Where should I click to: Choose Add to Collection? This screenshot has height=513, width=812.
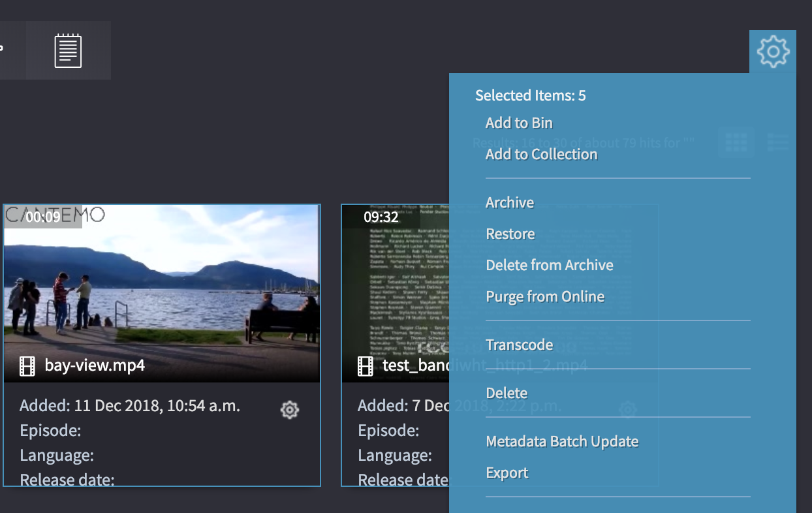coord(541,154)
